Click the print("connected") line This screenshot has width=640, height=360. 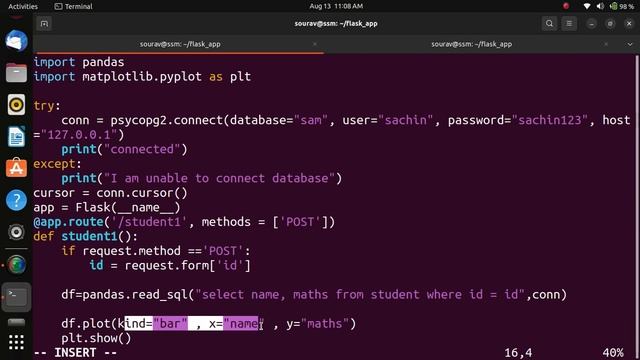[124, 149]
